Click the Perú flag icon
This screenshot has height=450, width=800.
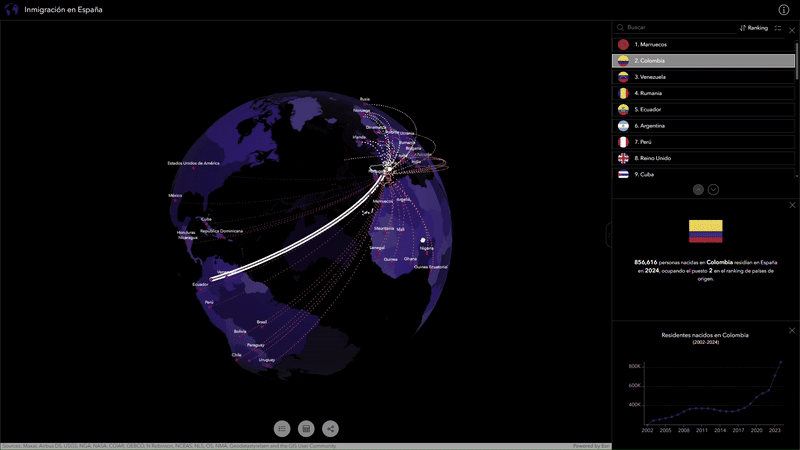click(x=623, y=142)
